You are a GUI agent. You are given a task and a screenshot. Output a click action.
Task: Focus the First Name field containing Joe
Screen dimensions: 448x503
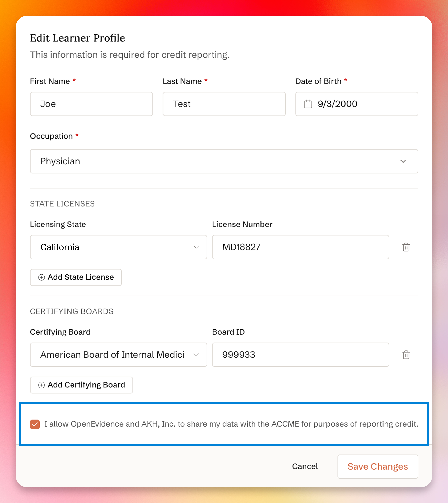click(91, 104)
